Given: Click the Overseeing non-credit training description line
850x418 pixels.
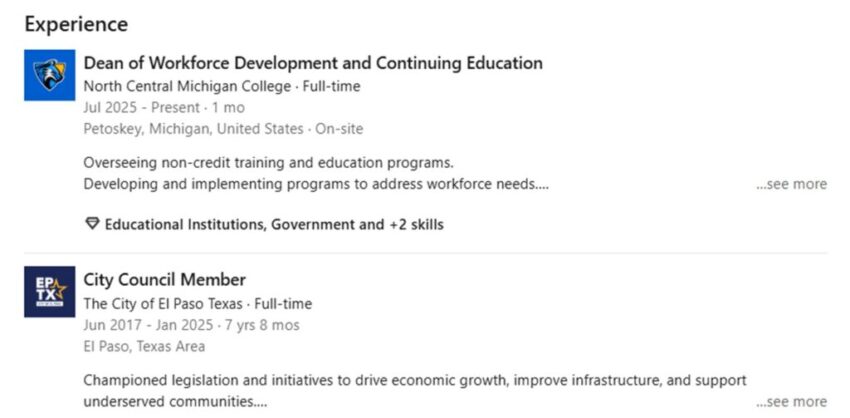Looking at the screenshot, I should tap(269, 162).
